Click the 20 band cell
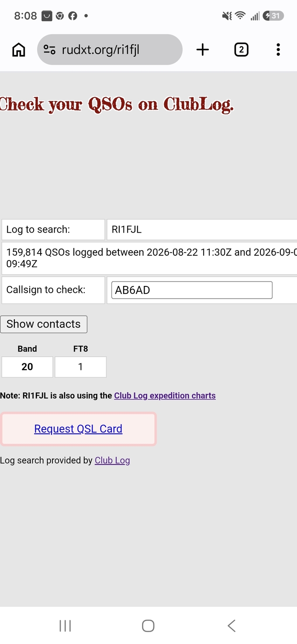The image size is (297, 644). [27, 367]
